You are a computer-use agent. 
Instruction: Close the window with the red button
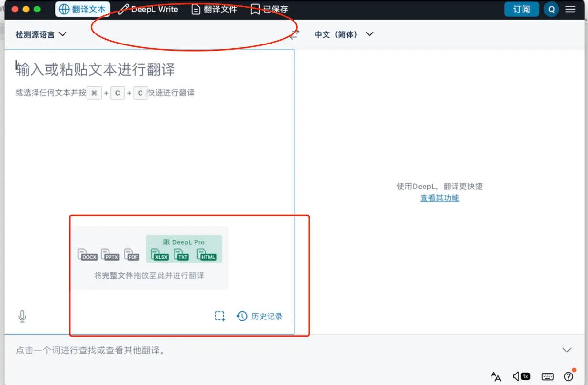pyautogui.click(x=15, y=9)
